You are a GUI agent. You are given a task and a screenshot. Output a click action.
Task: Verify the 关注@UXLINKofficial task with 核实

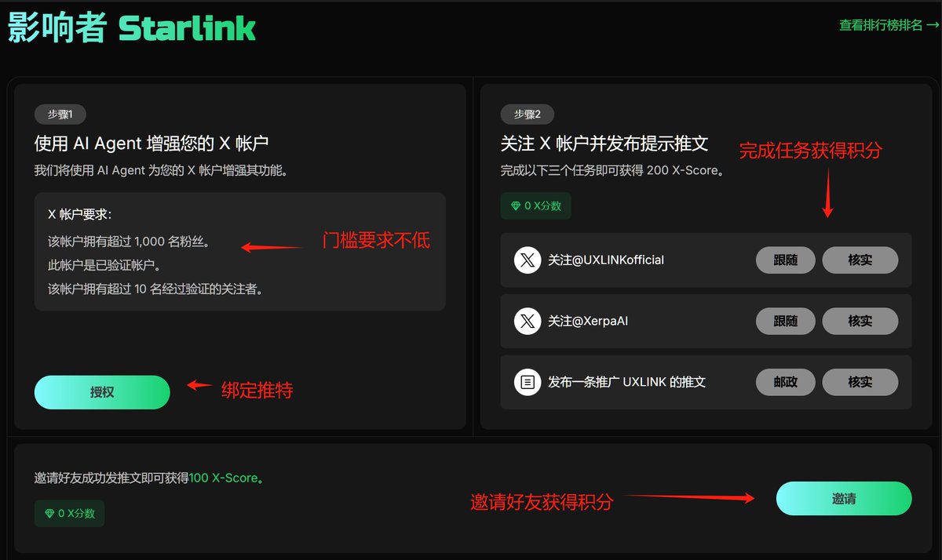[860, 260]
